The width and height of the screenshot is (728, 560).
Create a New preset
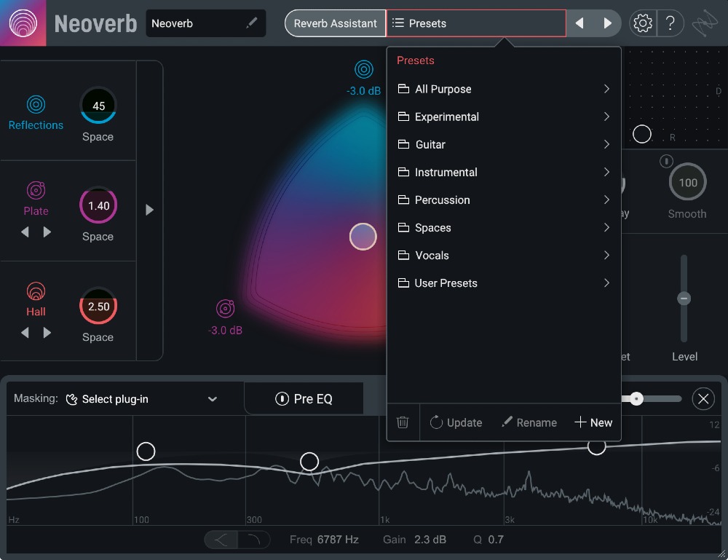point(593,422)
